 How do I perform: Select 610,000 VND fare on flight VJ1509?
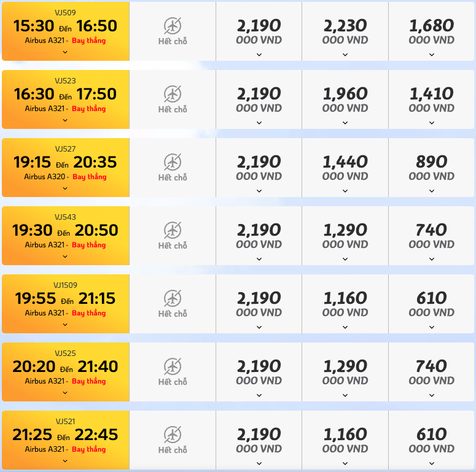pos(432,304)
